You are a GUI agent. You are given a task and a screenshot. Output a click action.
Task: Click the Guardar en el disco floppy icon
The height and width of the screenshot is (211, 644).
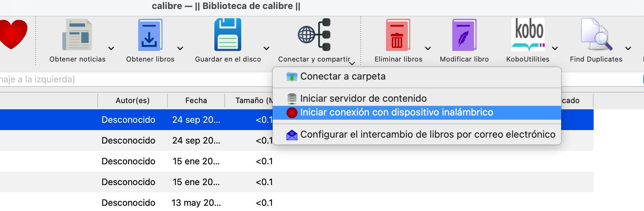coord(228,35)
